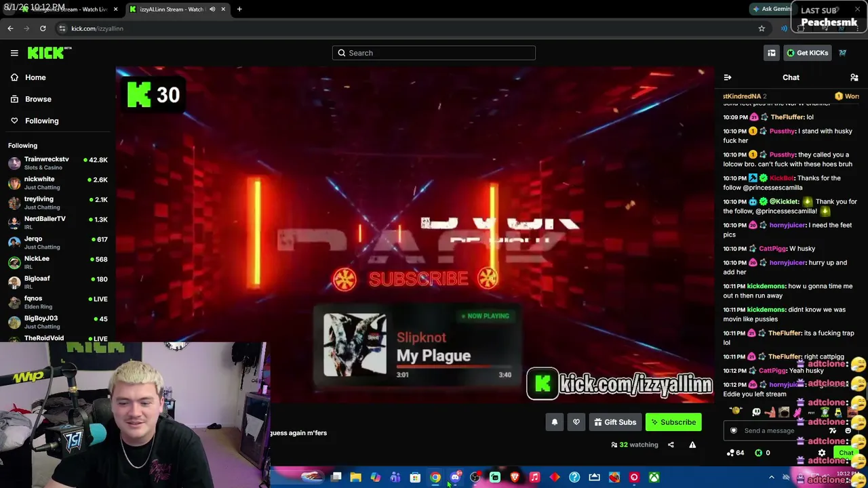The height and width of the screenshot is (488, 868).
Task: Click the viewer count showing 32 watching
Action: coord(635,445)
